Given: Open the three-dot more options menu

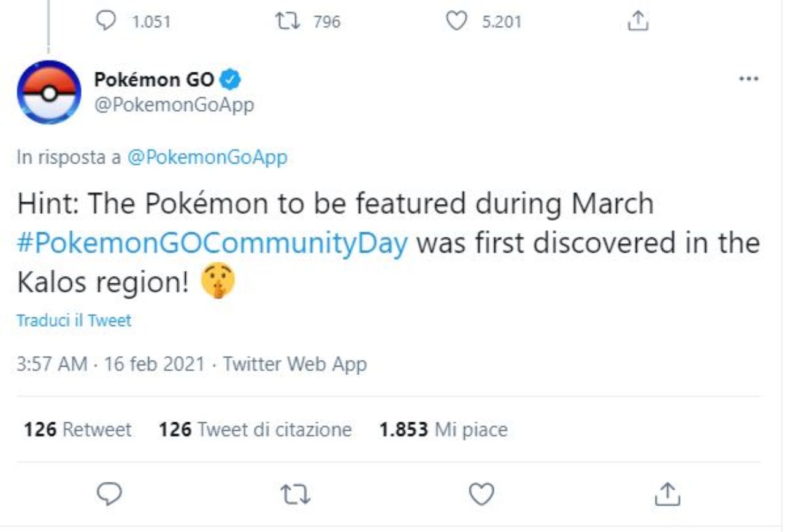Looking at the screenshot, I should click(749, 79).
